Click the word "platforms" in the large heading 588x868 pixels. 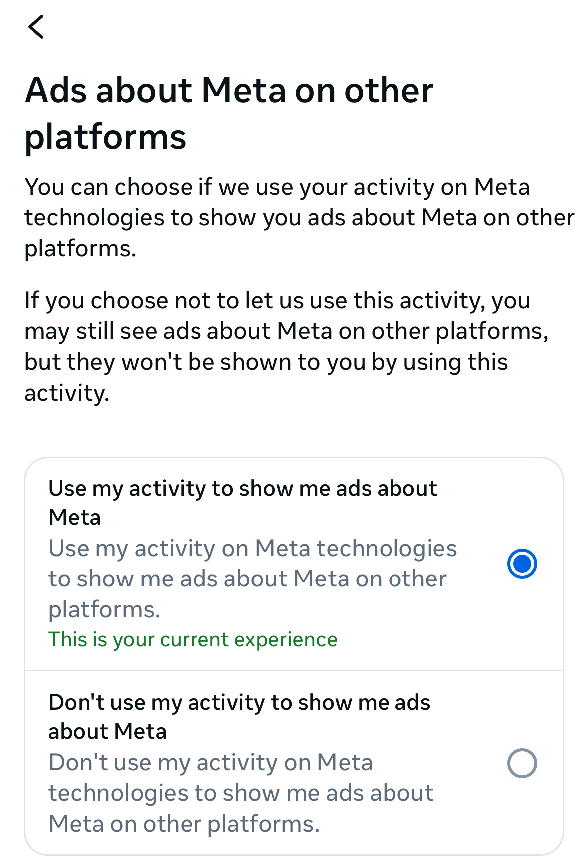(105, 136)
